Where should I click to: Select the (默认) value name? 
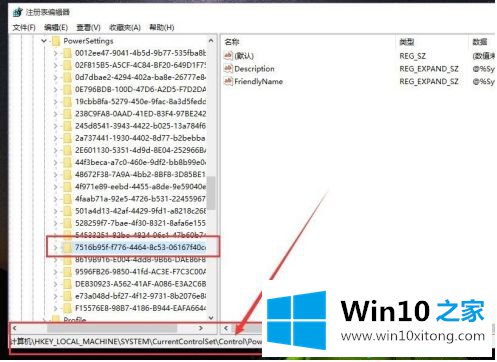tap(244, 56)
